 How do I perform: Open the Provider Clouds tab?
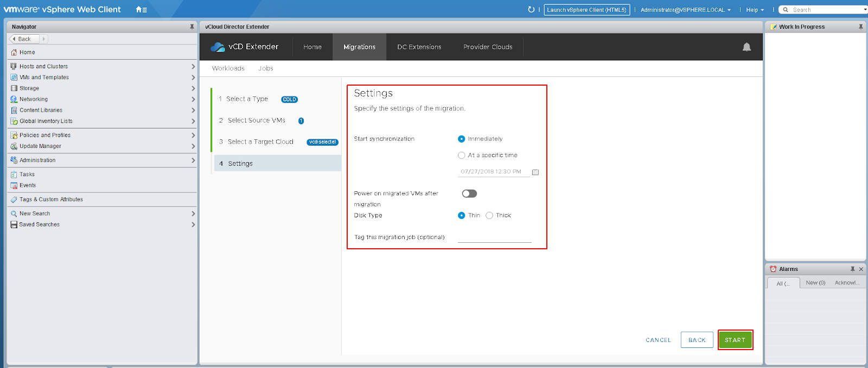click(x=488, y=47)
